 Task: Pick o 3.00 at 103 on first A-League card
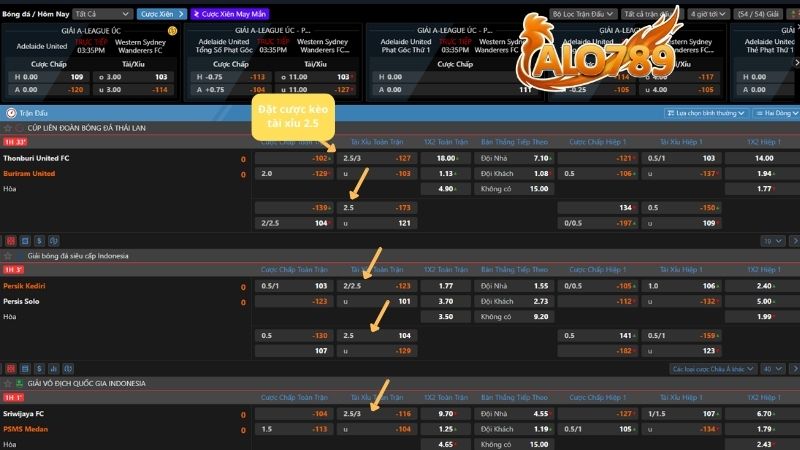pos(133,77)
